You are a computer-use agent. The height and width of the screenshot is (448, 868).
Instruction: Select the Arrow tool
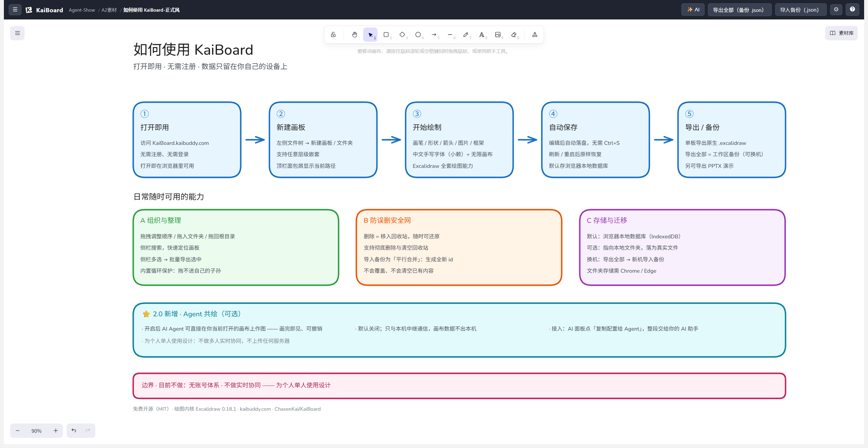434,35
